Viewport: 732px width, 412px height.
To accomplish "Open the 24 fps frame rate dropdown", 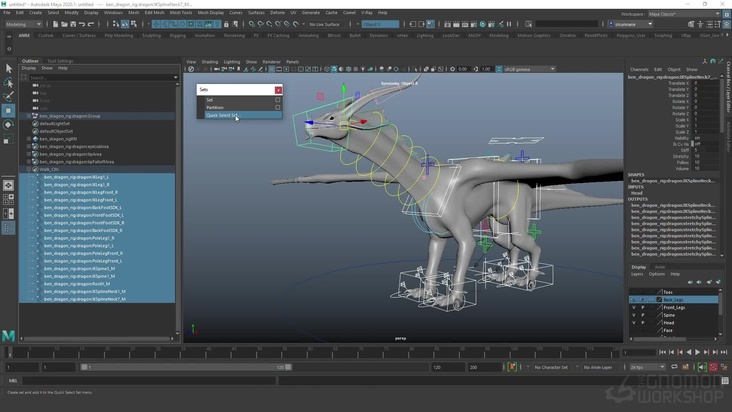I will 647,367.
